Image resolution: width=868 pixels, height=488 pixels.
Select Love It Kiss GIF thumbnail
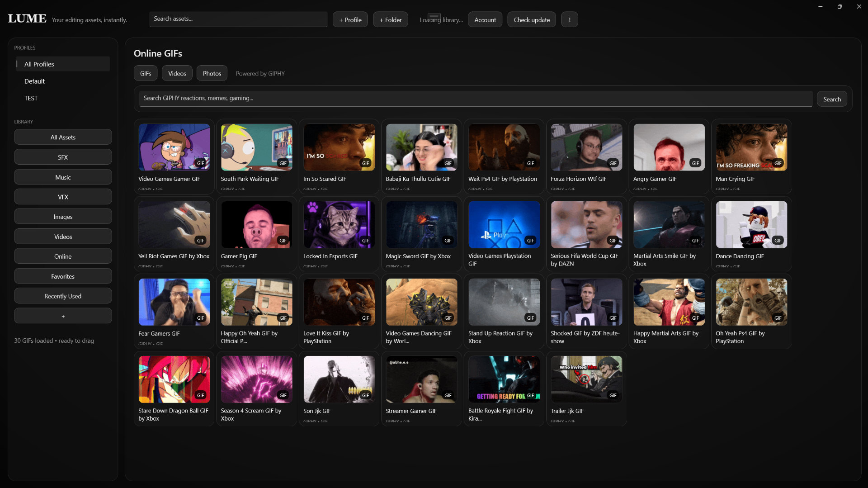(339, 302)
